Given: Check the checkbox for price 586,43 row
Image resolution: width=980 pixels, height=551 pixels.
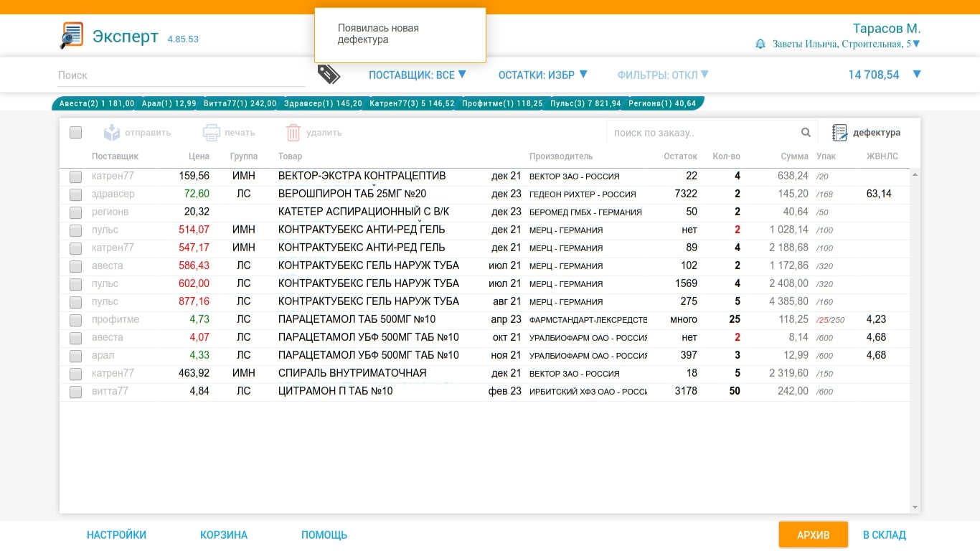Looking at the screenshot, I should [x=76, y=266].
